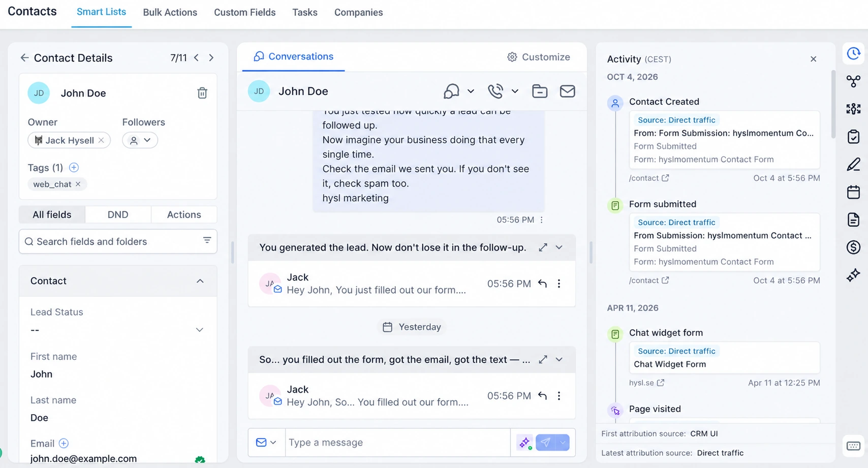Click the Type a message field

[x=397, y=443]
